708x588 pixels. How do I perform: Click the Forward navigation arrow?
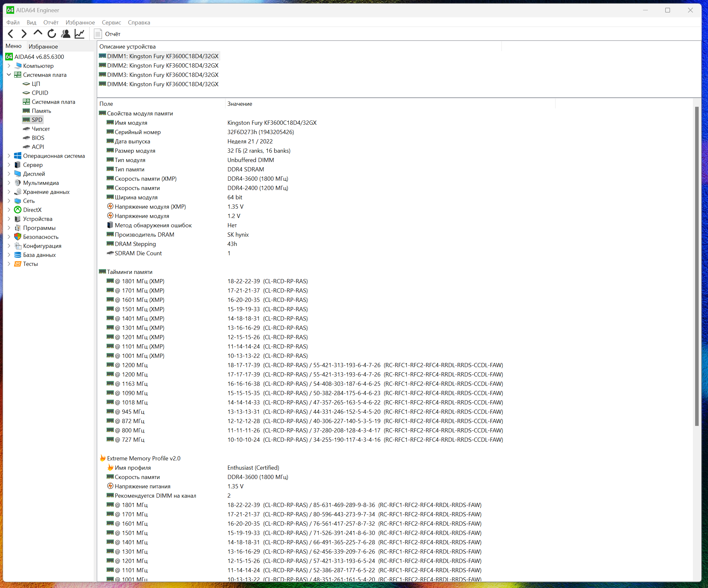23,34
